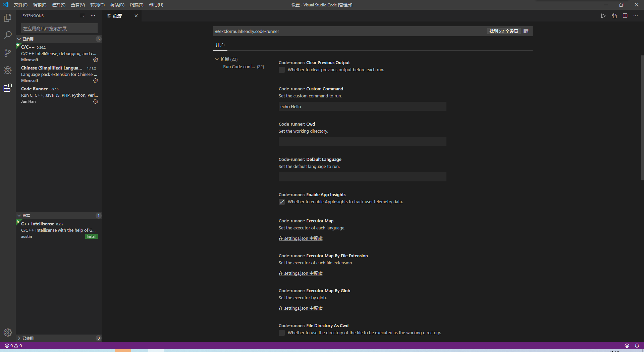Open the Search view in activity bar

click(x=8, y=35)
